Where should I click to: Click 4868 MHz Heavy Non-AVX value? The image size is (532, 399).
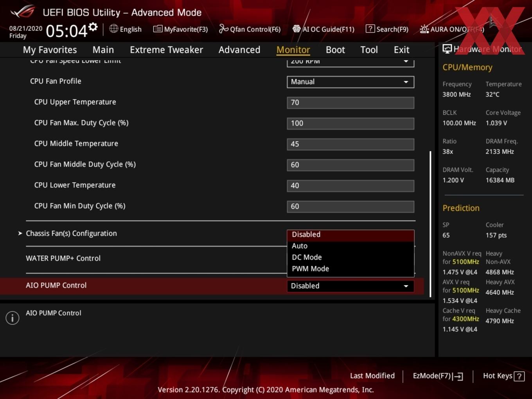[x=500, y=272]
